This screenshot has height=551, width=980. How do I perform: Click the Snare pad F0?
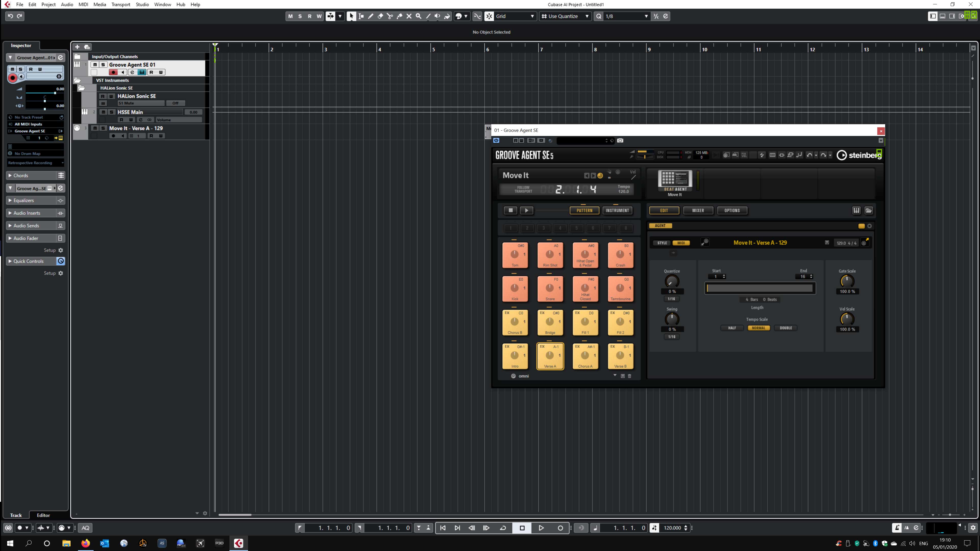[x=550, y=289]
